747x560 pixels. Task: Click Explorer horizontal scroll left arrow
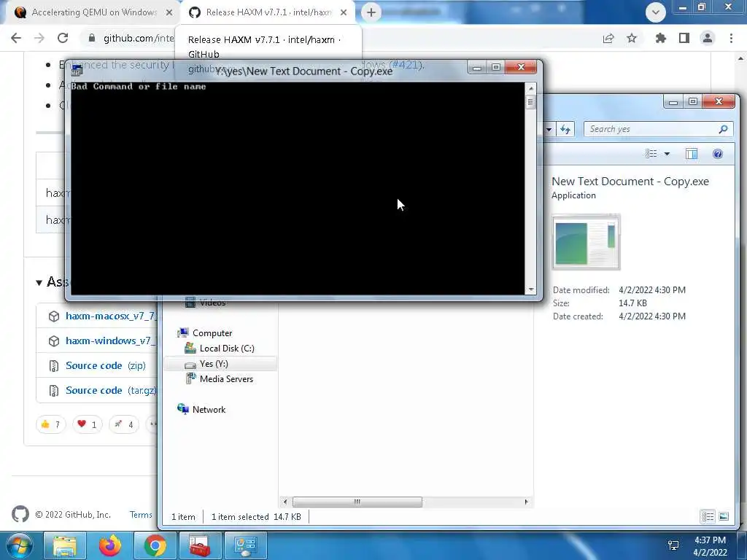[x=285, y=502]
